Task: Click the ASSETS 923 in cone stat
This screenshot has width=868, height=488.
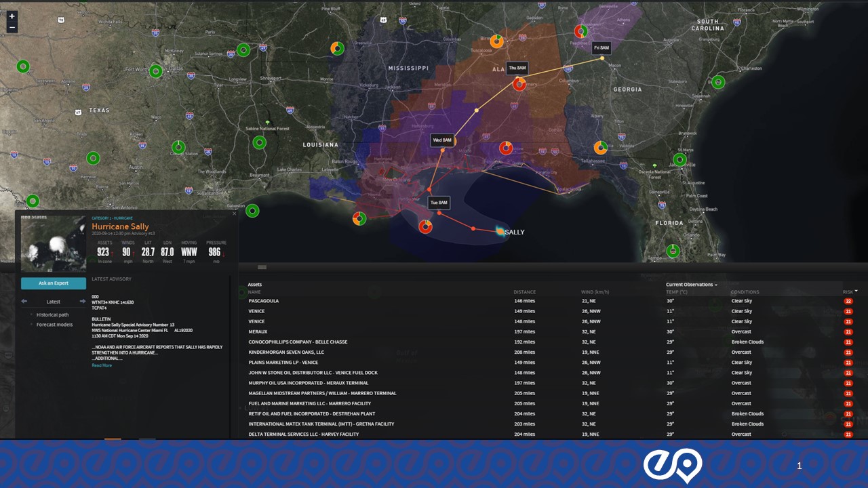Action: 104,251
